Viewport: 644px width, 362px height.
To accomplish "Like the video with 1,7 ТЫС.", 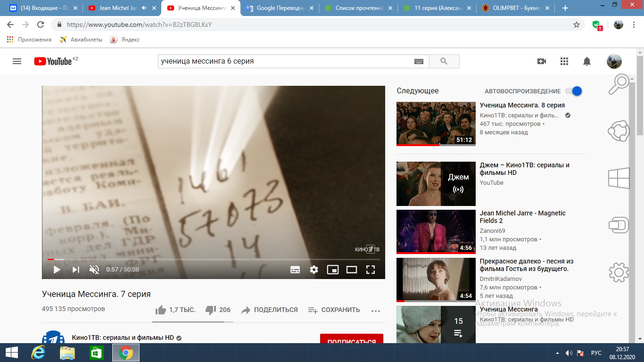I will (x=175, y=310).
